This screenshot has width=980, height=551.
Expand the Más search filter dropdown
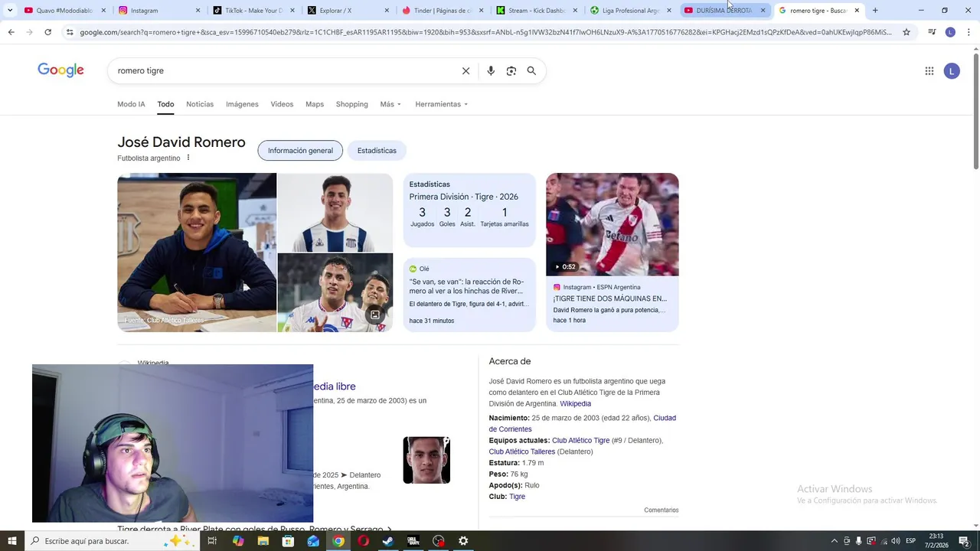pos(390,104)
